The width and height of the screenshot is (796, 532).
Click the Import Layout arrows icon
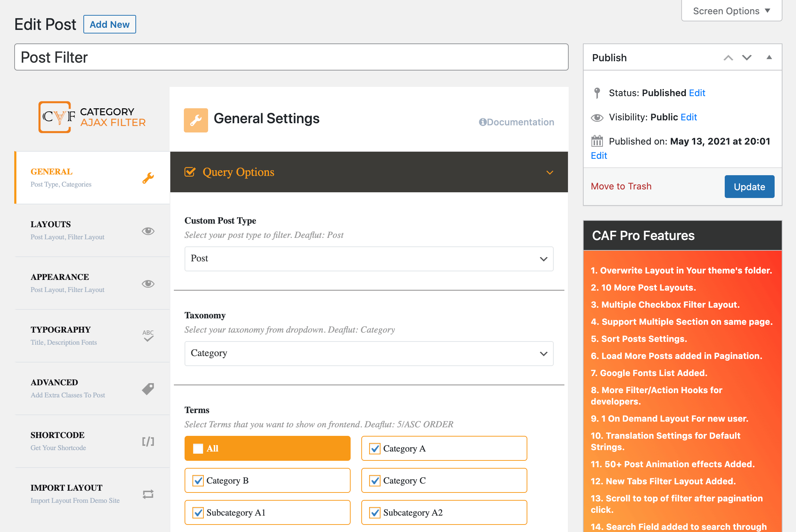coord(148,494)
